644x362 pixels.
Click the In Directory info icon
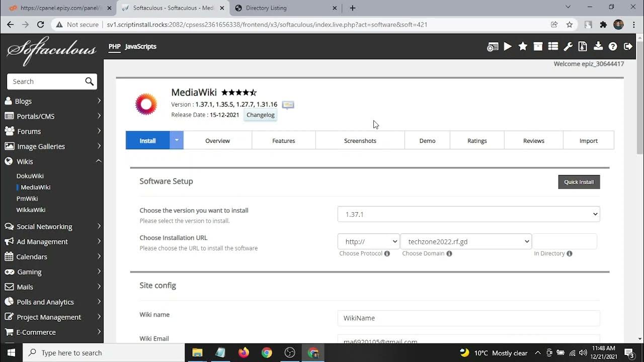point(570,253)
